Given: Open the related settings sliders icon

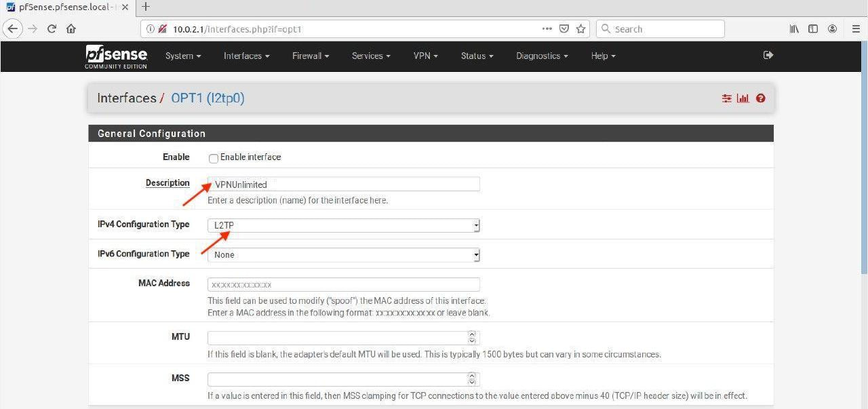Looking at the screenshot, I should point(726,98).
